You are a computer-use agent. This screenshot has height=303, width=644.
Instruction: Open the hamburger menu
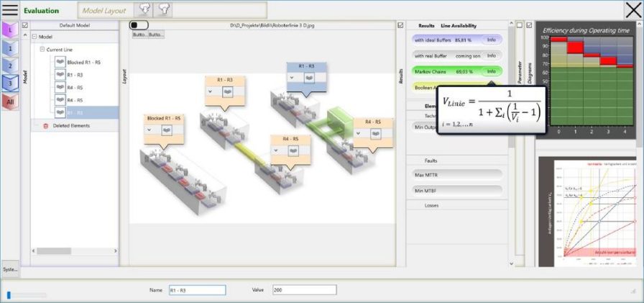tap(10, 10)
